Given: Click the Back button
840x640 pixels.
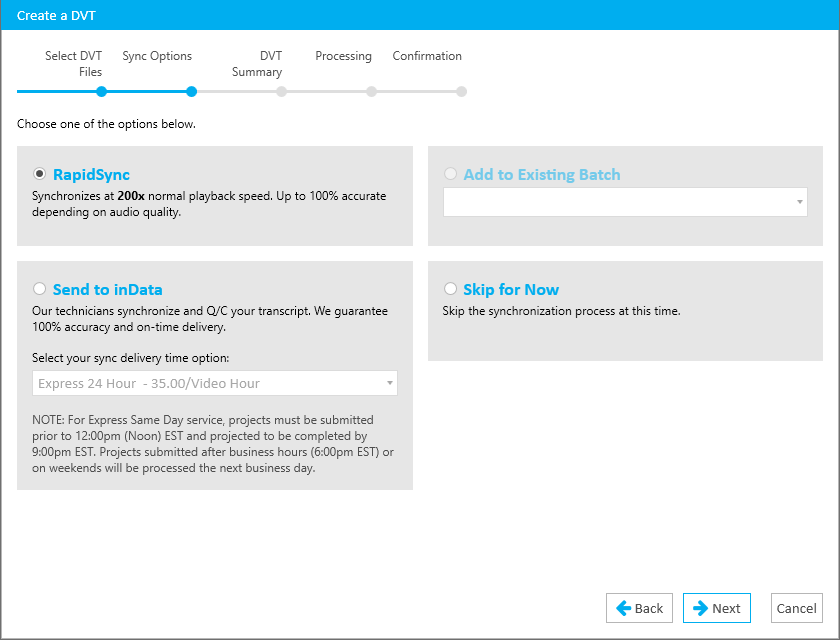Looking at the screenshot, I should click(639, 608).
